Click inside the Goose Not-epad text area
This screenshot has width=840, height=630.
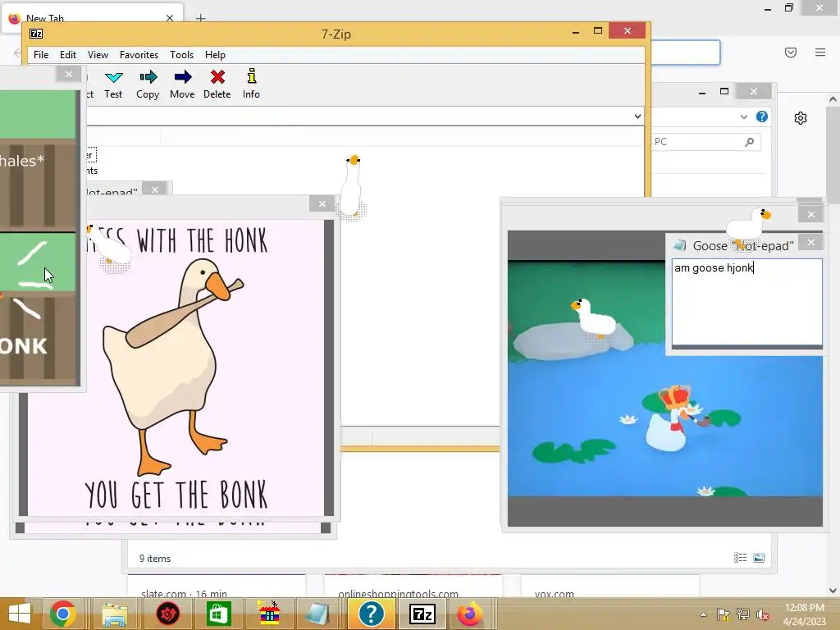coord(746,302)
